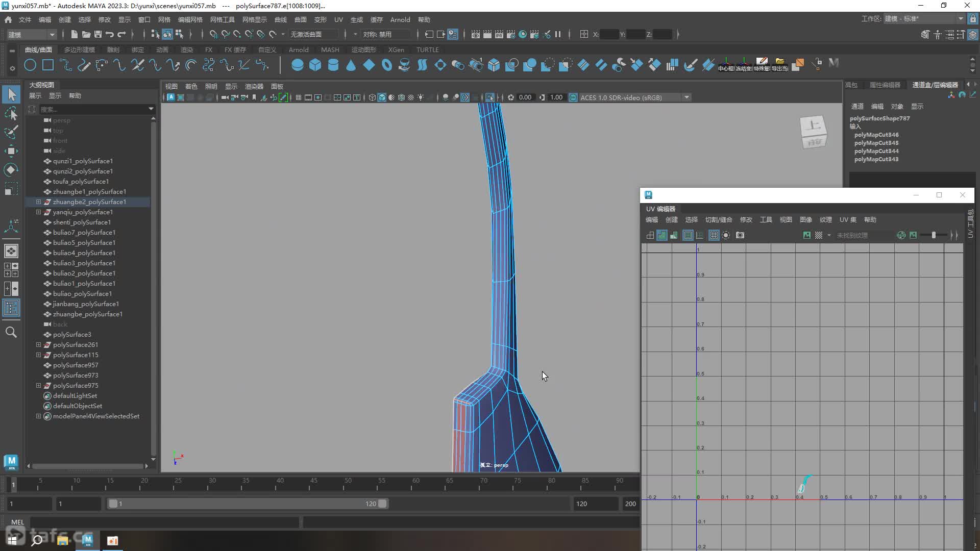The width and height of the screenshot is (980, 551).
Task: Expand yanqiu_polySurface1 in outliner
Action: [x=38, y=212]
